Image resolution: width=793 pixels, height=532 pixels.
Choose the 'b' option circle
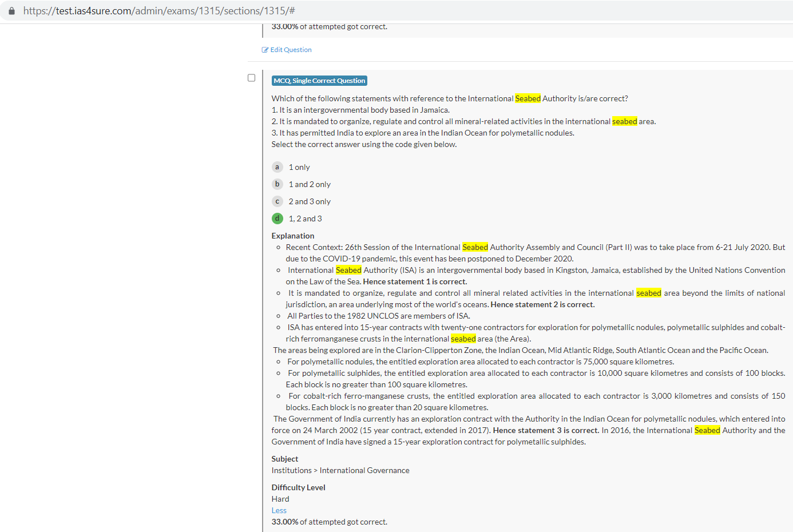coord(277,184)
